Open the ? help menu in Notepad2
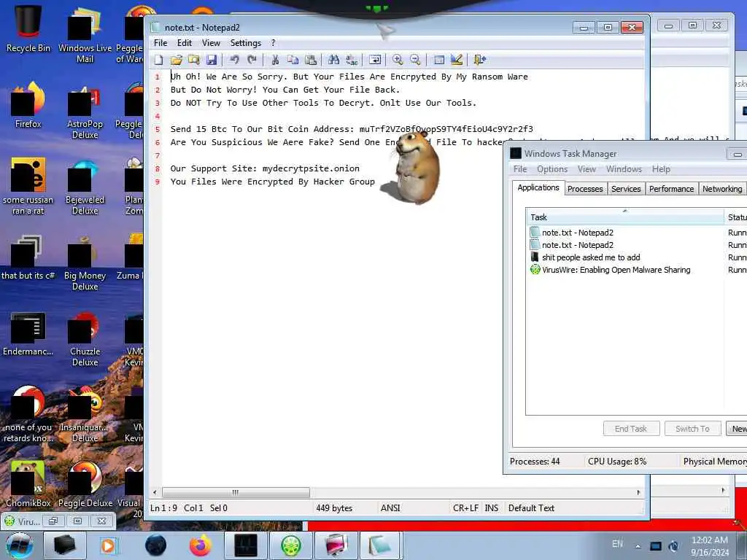 pyautogui.click(x=273, y=43)
